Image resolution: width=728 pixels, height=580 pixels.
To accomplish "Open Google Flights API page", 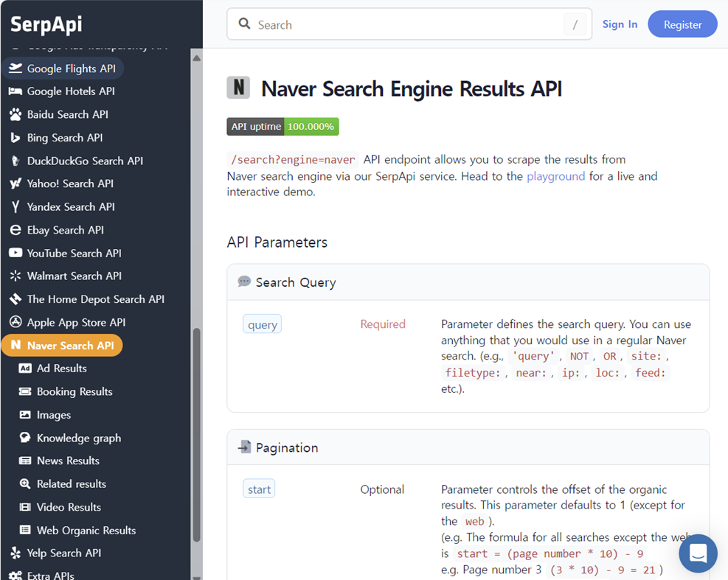I will pyautogui.click(x=62, y=69).
